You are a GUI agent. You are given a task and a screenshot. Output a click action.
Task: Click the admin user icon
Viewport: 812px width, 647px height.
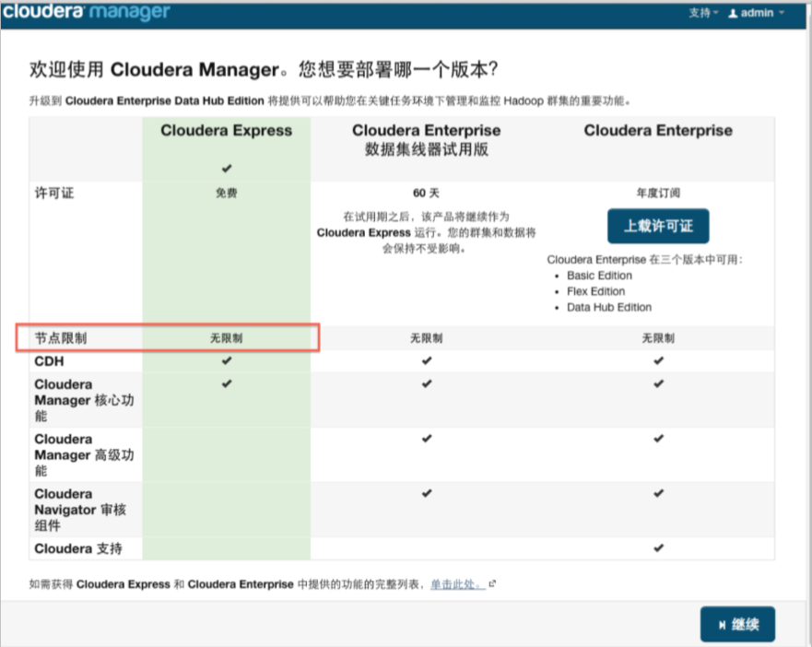[x=733, y=14]
